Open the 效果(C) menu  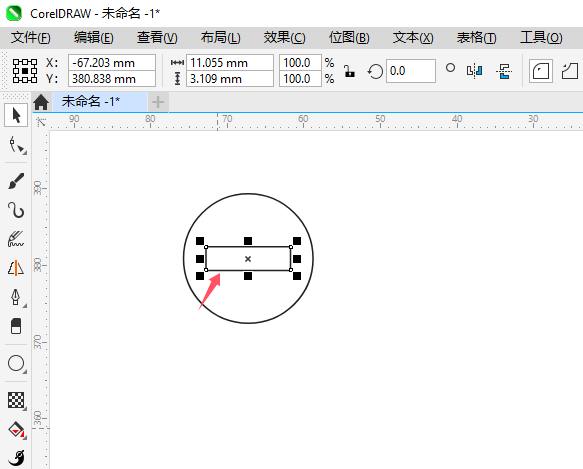point(284,38)
